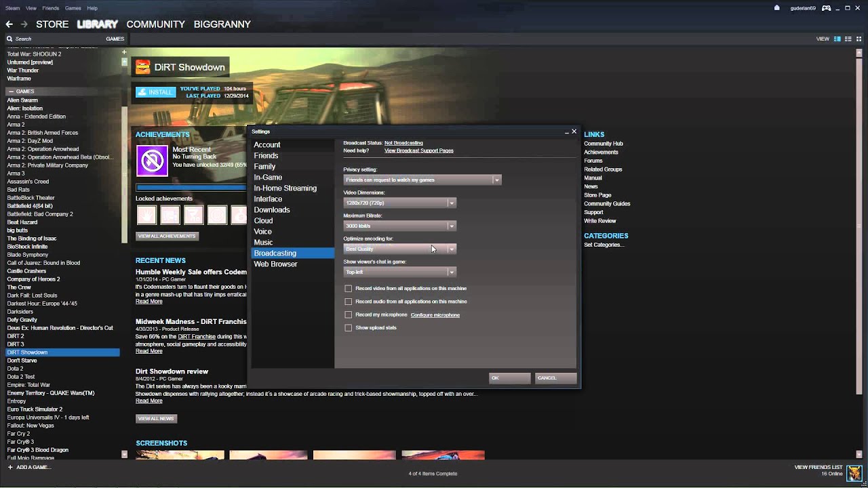Open the Games menu
The width and height of the screenshot is (868, 488).
click(x=73, y=8)
